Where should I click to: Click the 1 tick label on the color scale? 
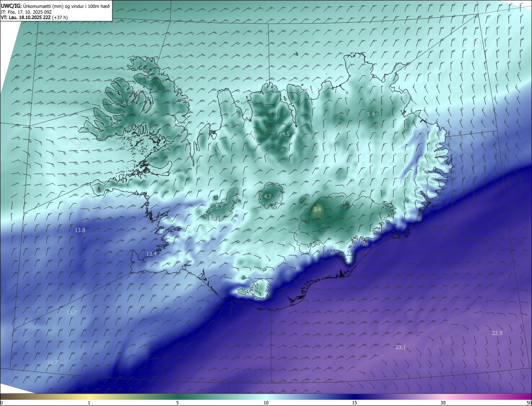coord(89,403)
